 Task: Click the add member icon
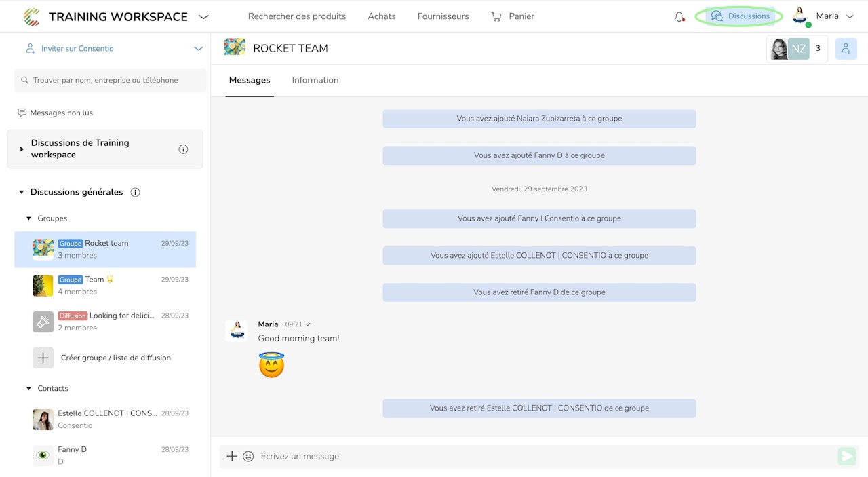coord(846,49)
